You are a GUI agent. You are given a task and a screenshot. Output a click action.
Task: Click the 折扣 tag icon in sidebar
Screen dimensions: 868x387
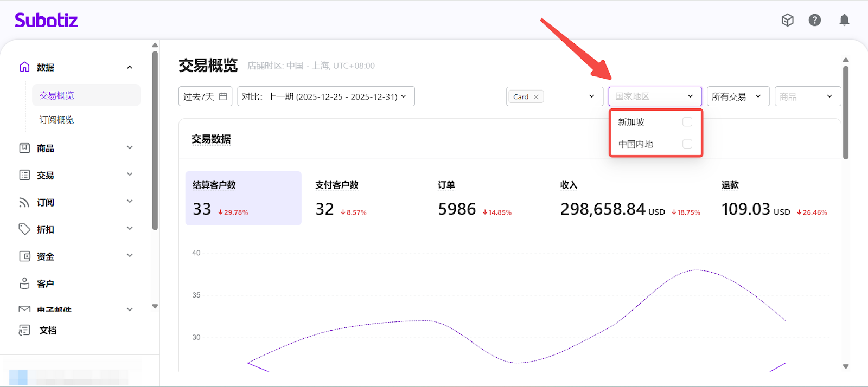pyautogui.click(x=24, y=229)
